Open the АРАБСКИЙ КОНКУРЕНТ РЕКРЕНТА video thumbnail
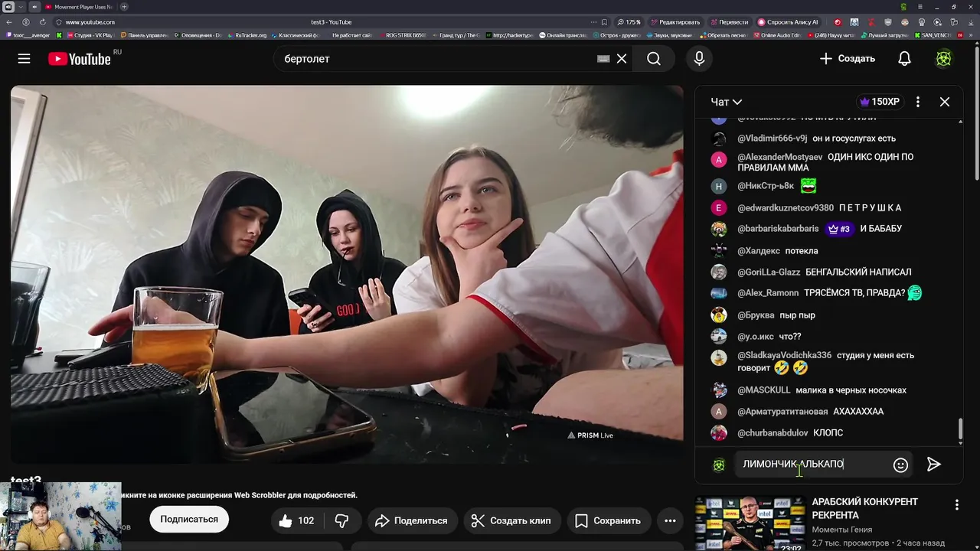Viewport: 980px width, 551px height. (750, 523)
